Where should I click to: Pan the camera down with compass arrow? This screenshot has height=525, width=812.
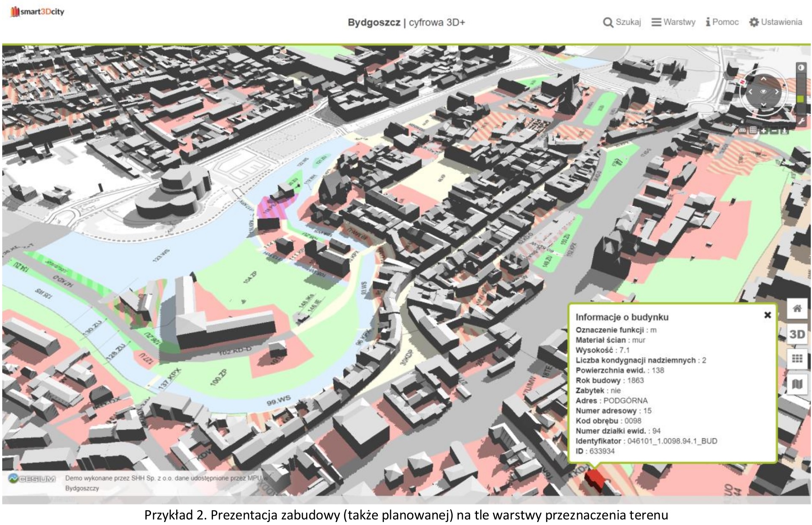764,105
